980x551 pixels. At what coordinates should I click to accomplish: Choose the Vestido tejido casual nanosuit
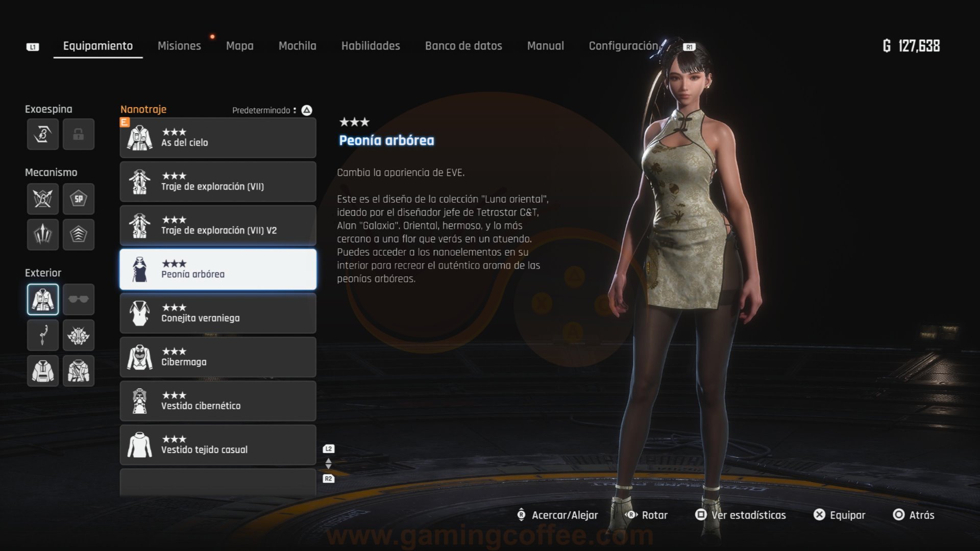point(218,445)
